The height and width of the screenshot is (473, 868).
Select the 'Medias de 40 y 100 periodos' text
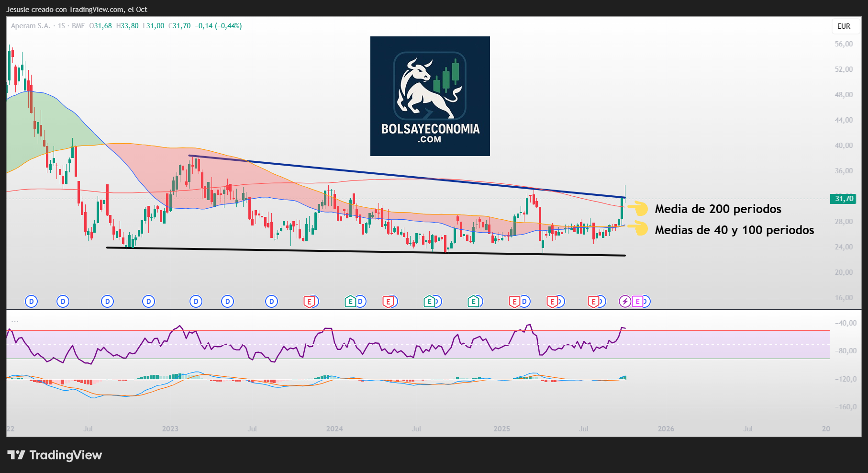click(734, 230)
